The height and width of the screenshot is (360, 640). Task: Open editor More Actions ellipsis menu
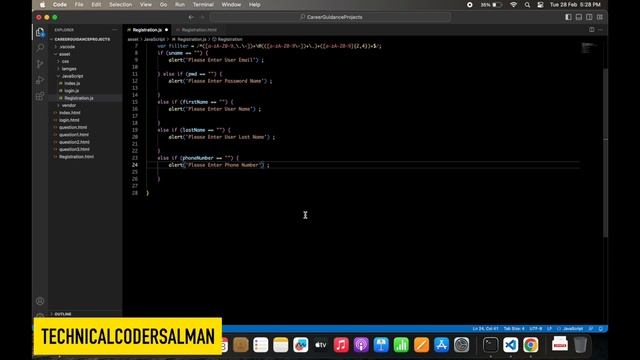tap(600, 29)
